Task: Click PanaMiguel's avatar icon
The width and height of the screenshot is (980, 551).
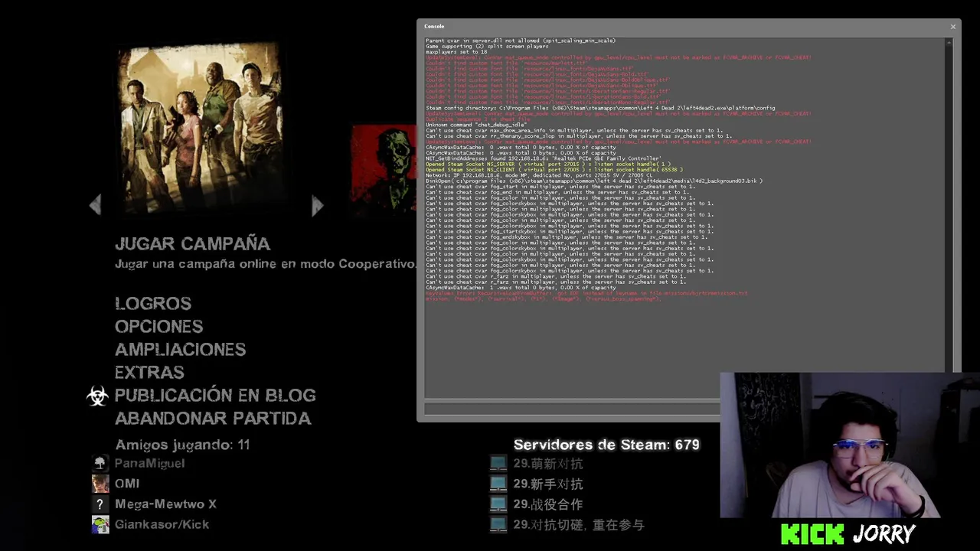Action: [x=100, y=463]
